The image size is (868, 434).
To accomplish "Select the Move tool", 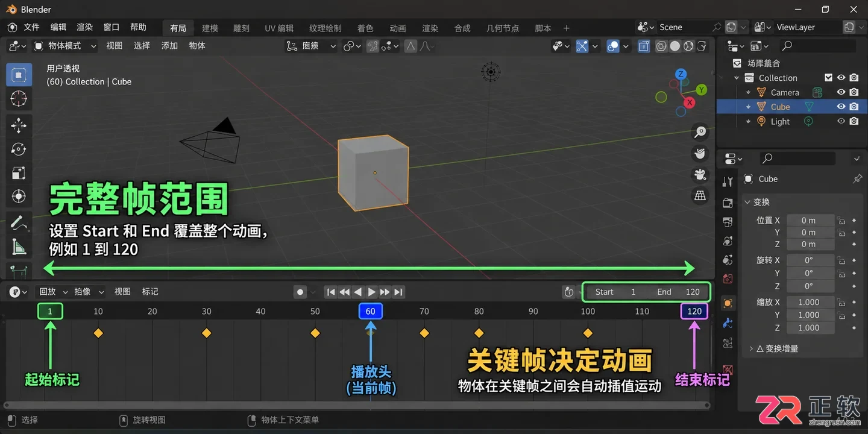I will coord(19,125).
